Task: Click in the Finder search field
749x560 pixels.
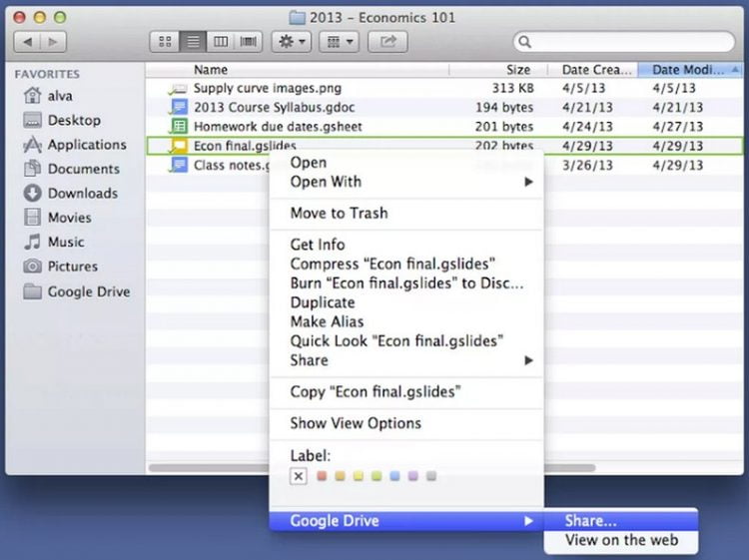Action: (624, 42)
